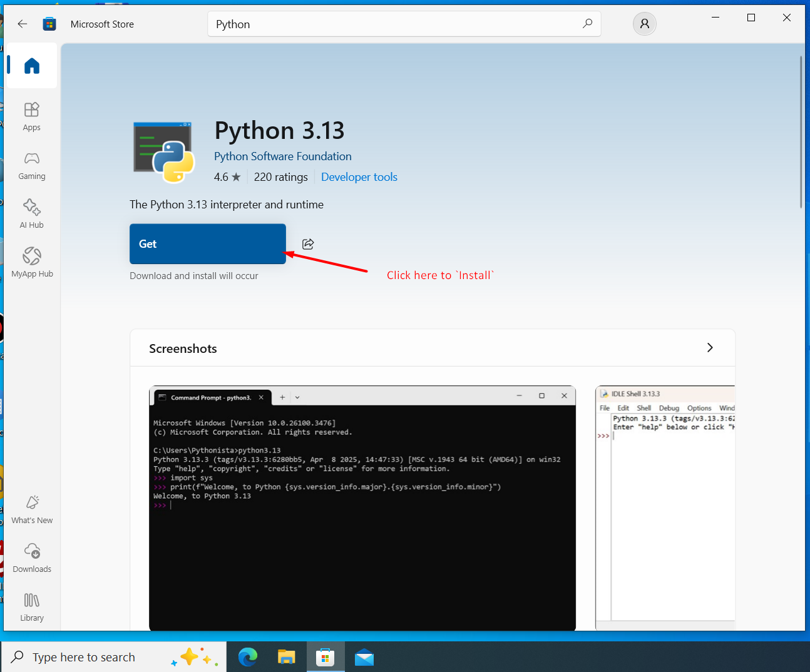The height and width of the screenshot is (672, 810).
Task: Open Library in sidebar
Action: click(x=32, y=608)
